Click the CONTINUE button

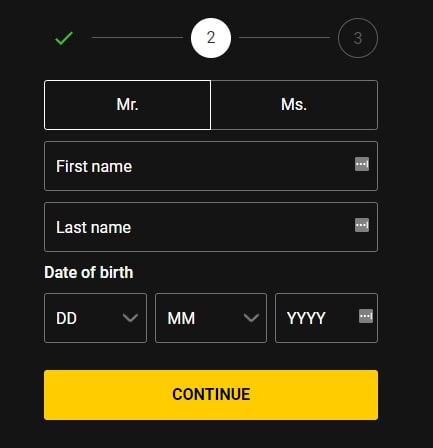(211, 395)
